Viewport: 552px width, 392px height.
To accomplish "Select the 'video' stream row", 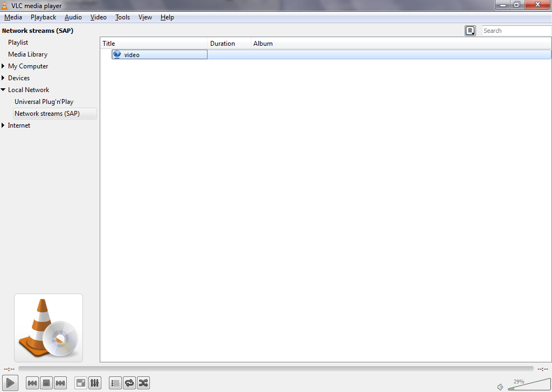I will (331, 54).
